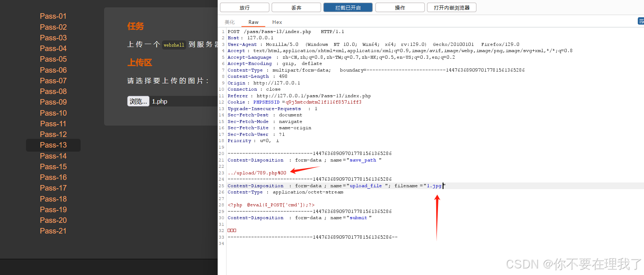
Task: Switch to the 美化 tab
Action: click(x=230, y=22)
